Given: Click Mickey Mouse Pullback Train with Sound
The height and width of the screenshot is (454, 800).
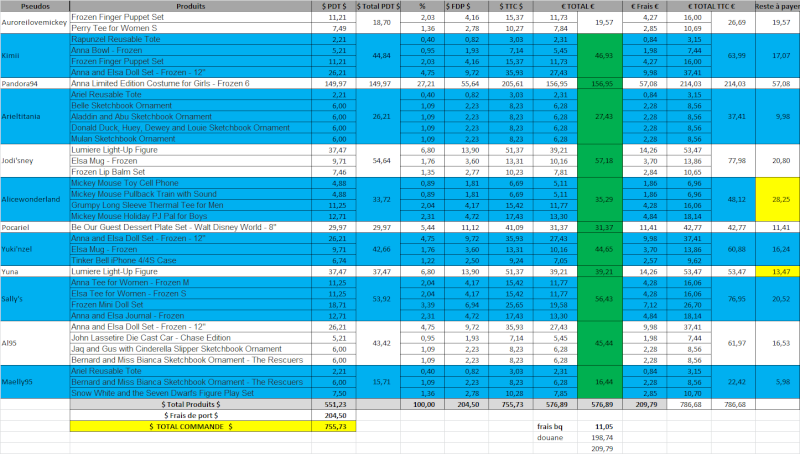Looking at the screenshot, I should [190, 194].
